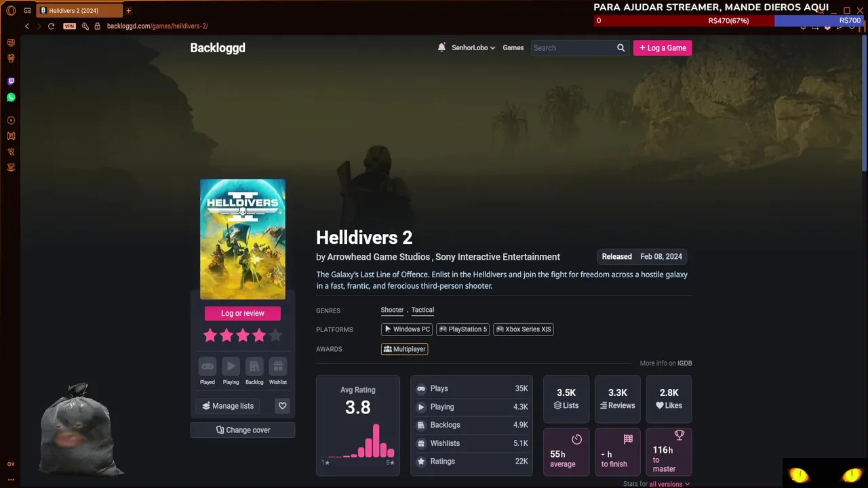868x488 pixels.
Task: Open the IGDB more info link
Action: 684,363
